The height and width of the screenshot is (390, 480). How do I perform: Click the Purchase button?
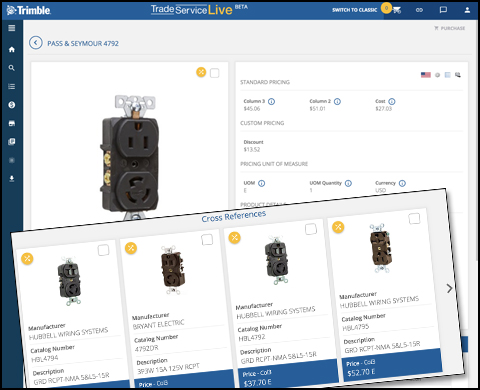tap(450, 28)
